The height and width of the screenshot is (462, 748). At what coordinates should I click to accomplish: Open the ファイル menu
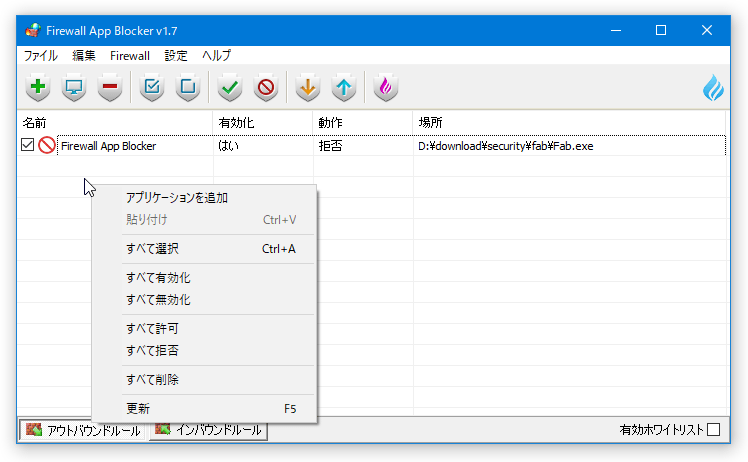(41, 55)
